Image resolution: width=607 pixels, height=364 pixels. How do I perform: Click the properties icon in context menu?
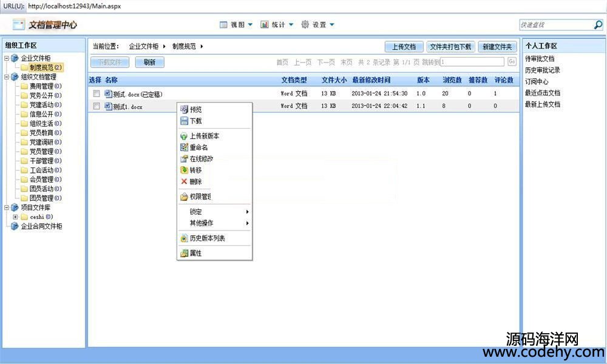(185, 254)
